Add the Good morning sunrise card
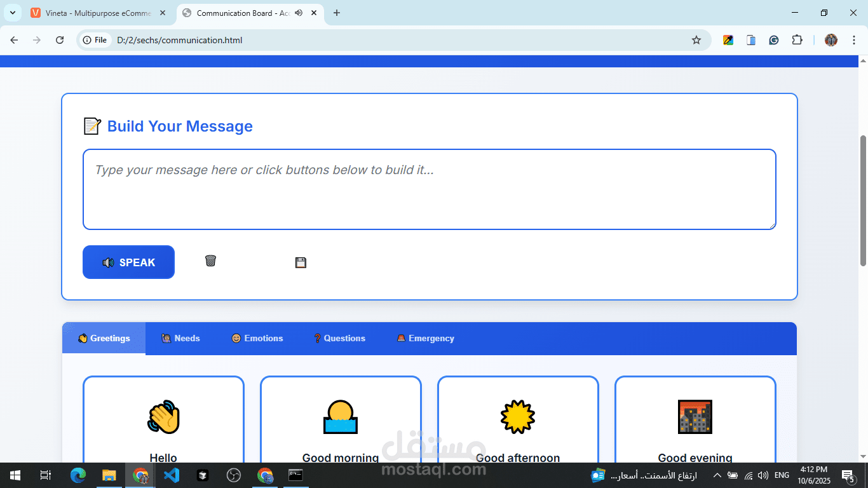868x488 pixels. tap(341, 420)
